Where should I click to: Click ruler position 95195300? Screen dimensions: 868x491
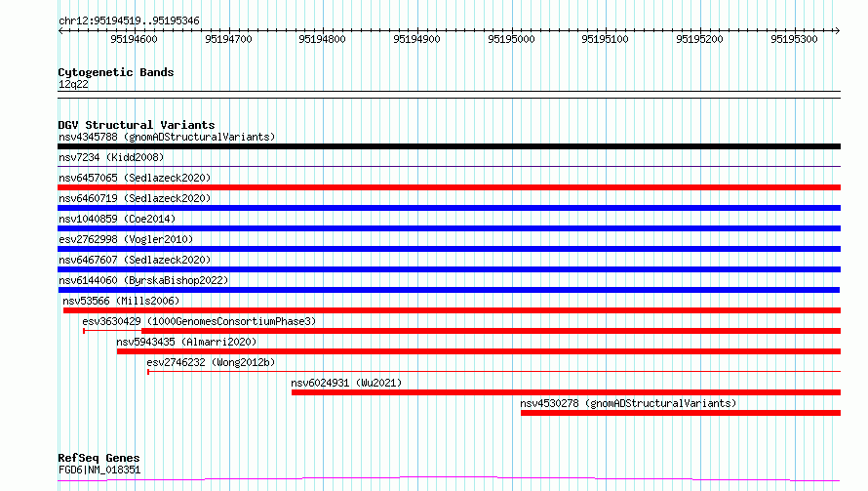[795, 39]
